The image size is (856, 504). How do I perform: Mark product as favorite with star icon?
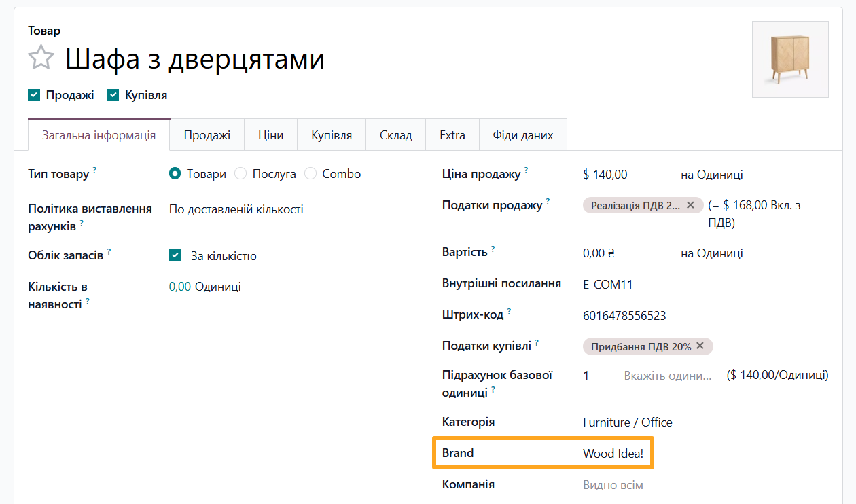pos(41,58)
